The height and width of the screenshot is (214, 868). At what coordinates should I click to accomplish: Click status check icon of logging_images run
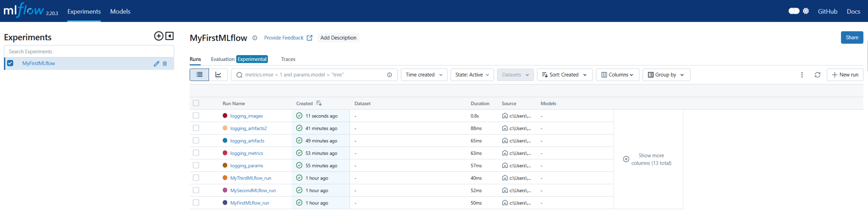tap(299, 116)
